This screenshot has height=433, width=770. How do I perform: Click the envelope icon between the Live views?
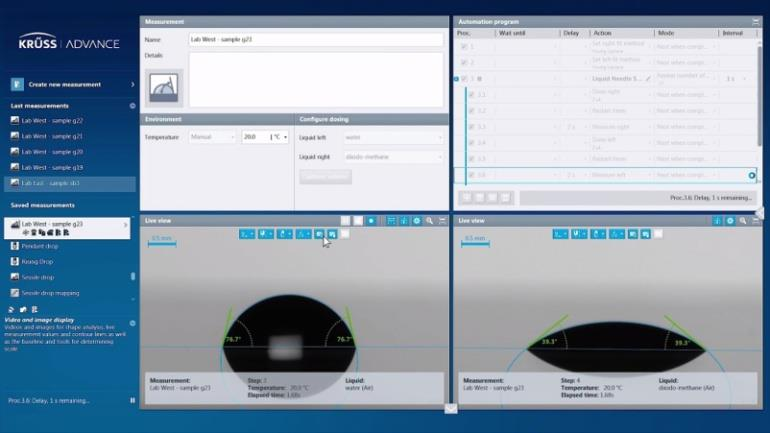(x=451, y=408)
